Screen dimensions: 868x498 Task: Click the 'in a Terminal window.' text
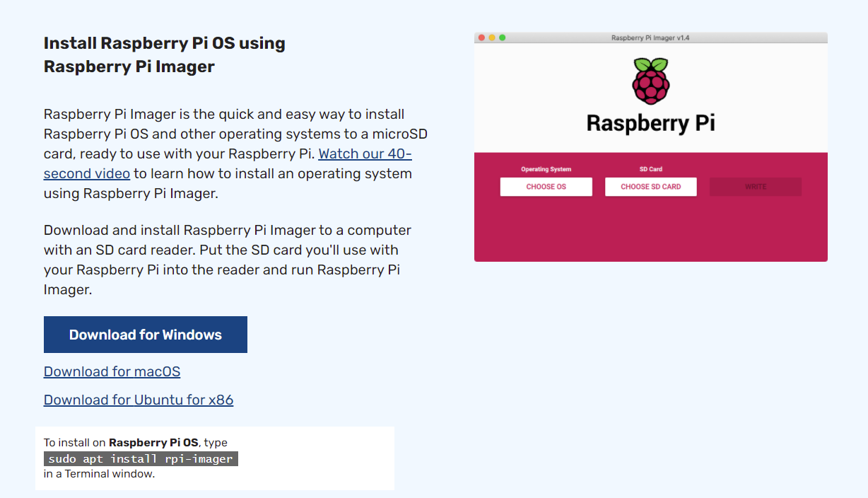[x=99, y=474]
